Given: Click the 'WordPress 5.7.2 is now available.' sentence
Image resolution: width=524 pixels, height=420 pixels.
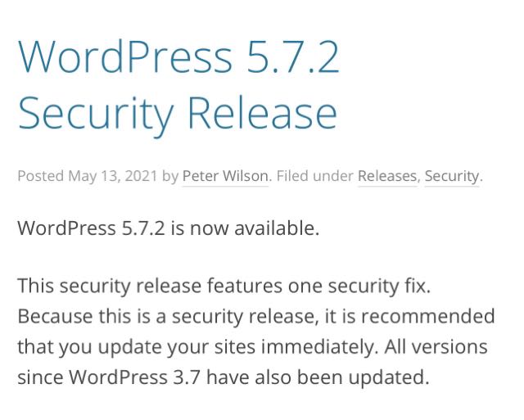Looking at the screenshot, I should [169, 228].
